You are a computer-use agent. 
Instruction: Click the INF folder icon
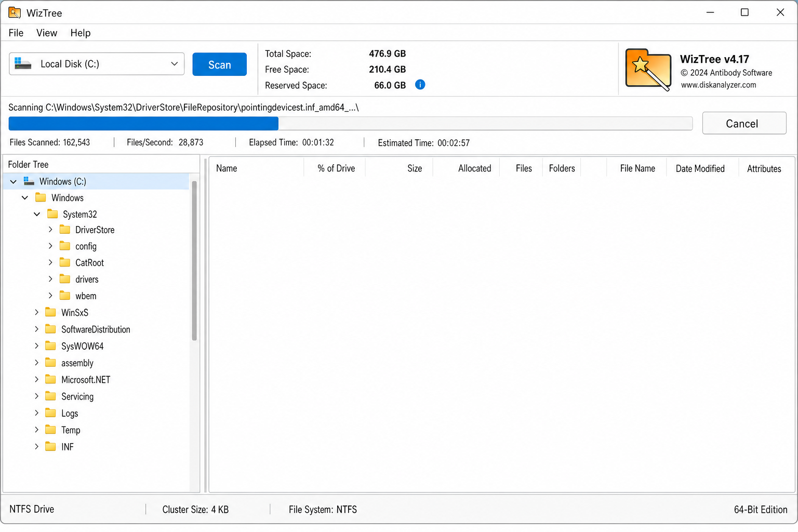coord(50,446)
